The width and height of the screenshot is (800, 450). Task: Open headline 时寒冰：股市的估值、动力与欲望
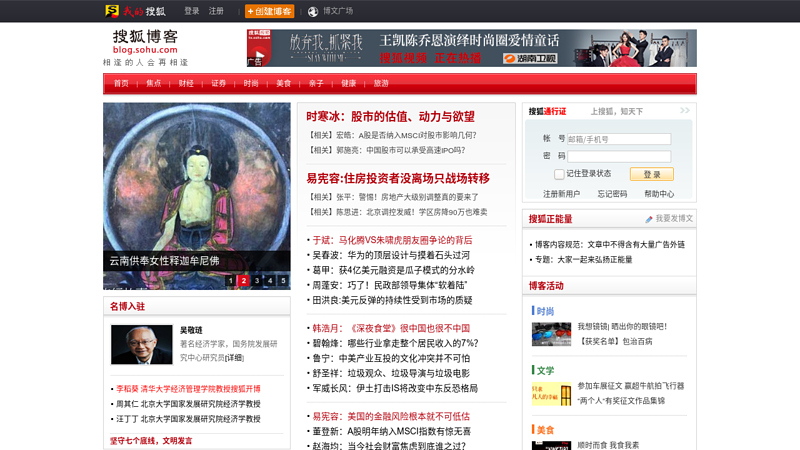tap(390, 116)
